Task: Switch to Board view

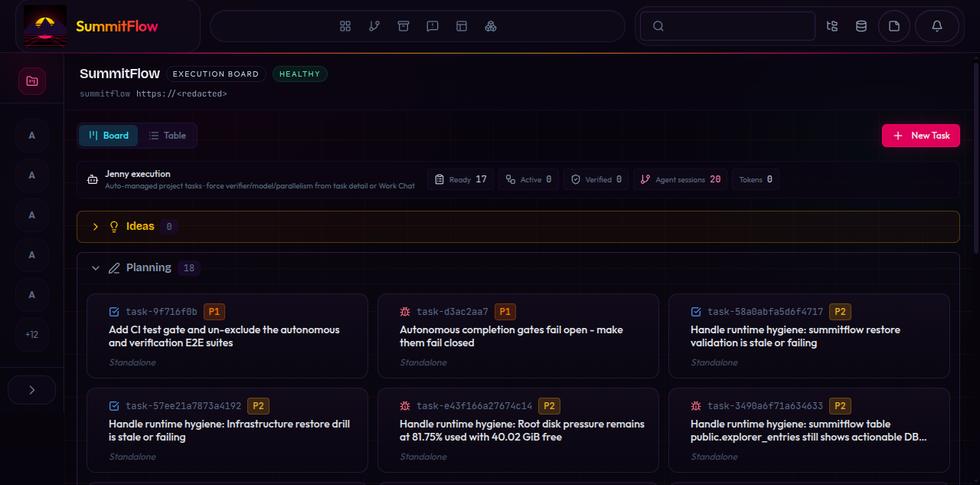Action: tap(109, 136)
